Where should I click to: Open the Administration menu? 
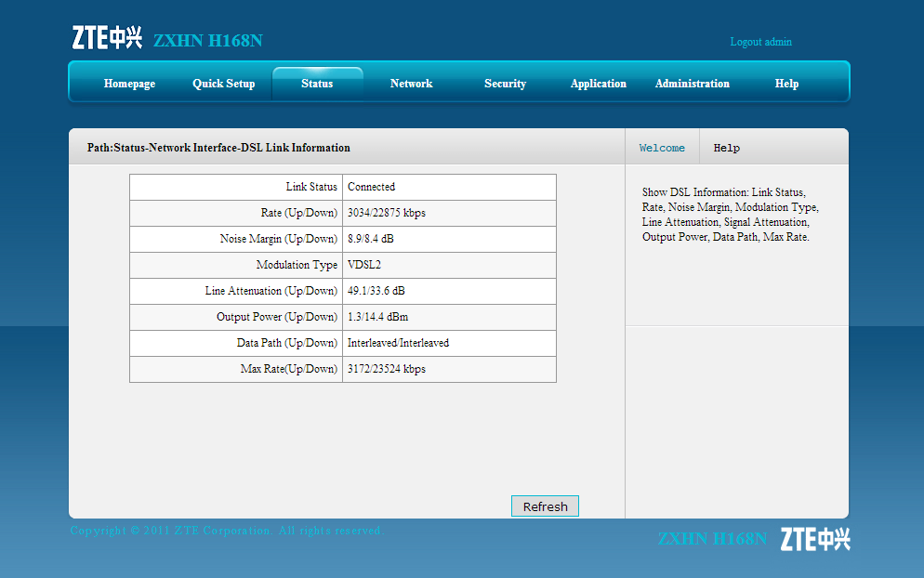tap(693, 84)
